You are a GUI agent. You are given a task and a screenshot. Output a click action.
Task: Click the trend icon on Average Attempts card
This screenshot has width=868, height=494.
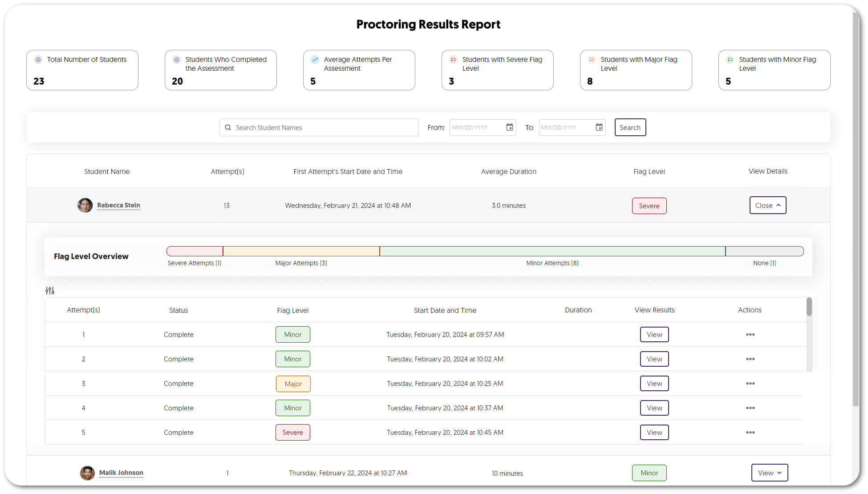click(315, 59)
